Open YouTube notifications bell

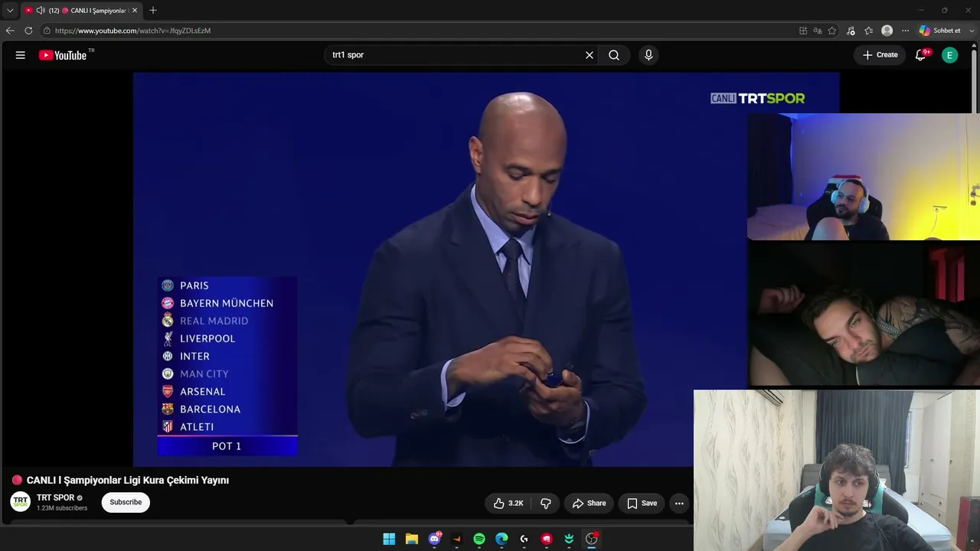[x=921, y=55]
